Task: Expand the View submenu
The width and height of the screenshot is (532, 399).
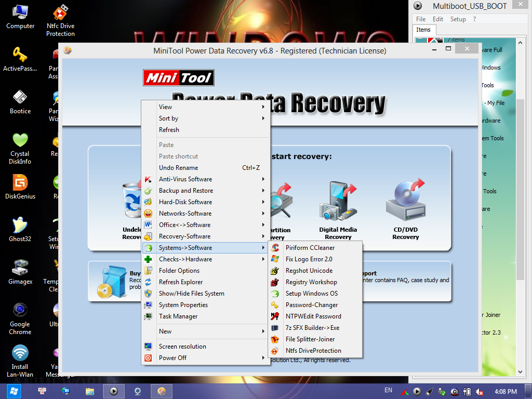Action: click(206, 107)
